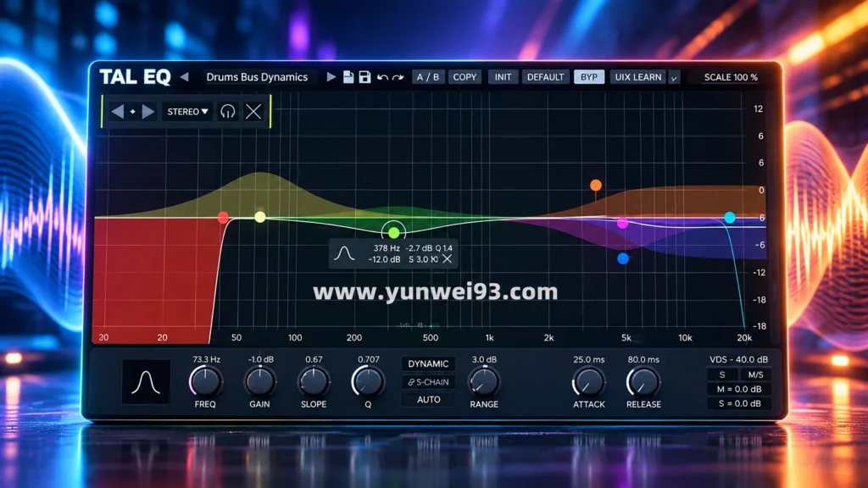Close the 378 Hz band popup

tap(448, 258)
